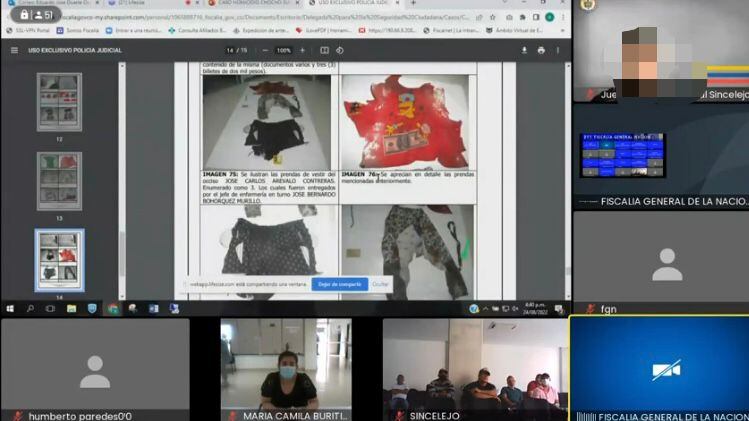Switch to the 'Correo' browser tab
Screen dimensions: 749x421
tap(54, 3)
